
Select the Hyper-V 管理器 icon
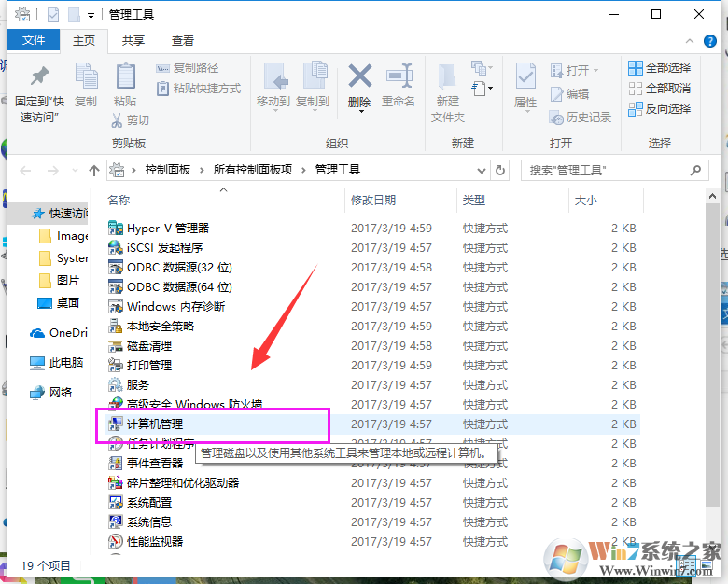click(x=116, y=228)
